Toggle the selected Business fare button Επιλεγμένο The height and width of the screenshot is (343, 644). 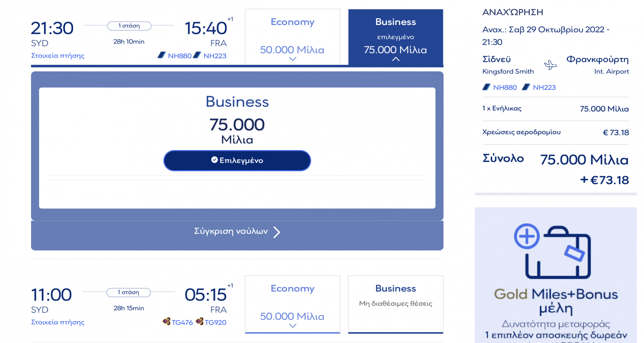237,161
